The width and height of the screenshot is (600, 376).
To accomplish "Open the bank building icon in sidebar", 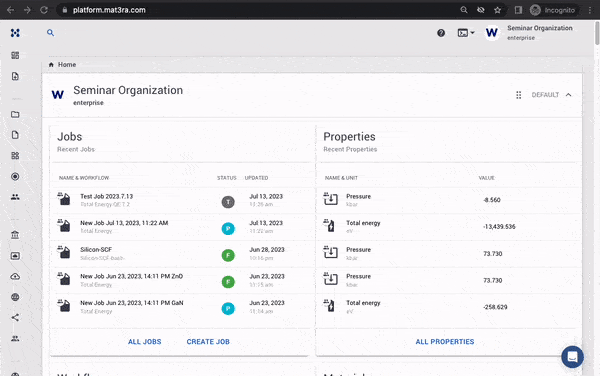I will pos(15,235).
